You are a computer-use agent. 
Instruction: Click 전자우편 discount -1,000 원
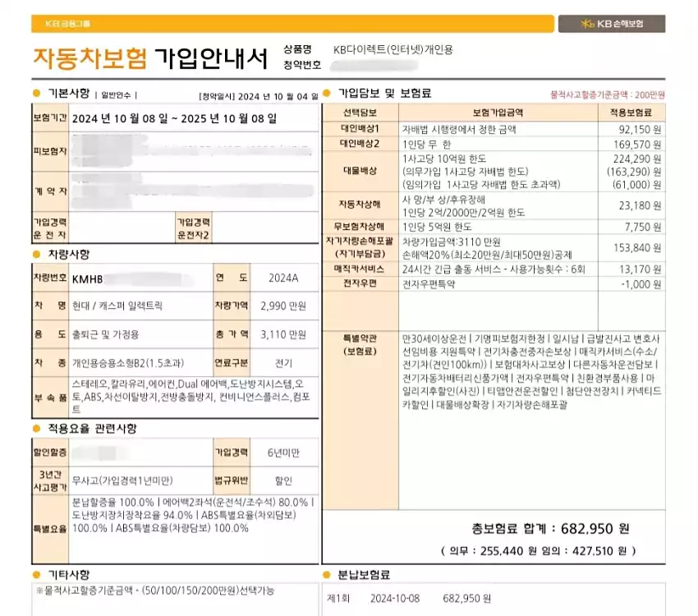641,284
